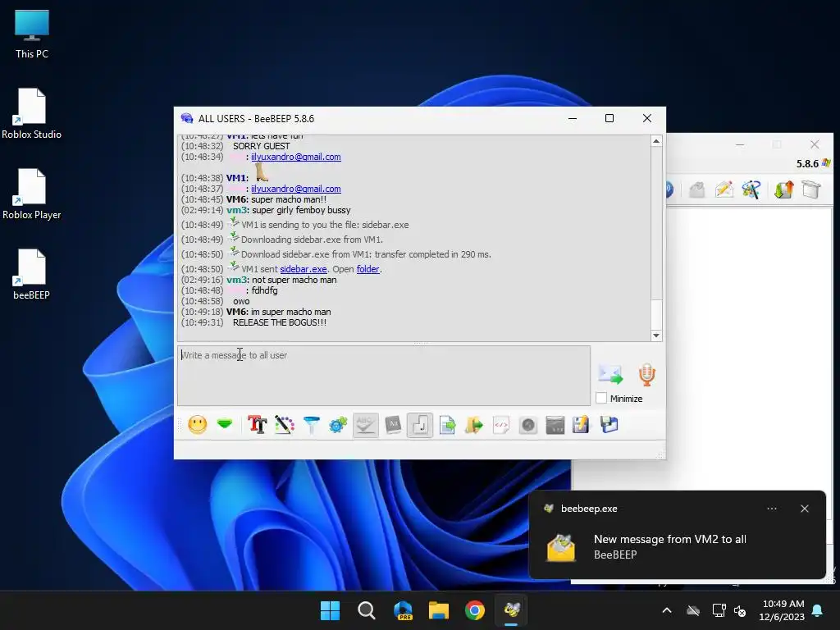Viewport: 840px width, 630px height.
Task: Open chat settings via blue gear icon
Action: [x=338, y=425]
